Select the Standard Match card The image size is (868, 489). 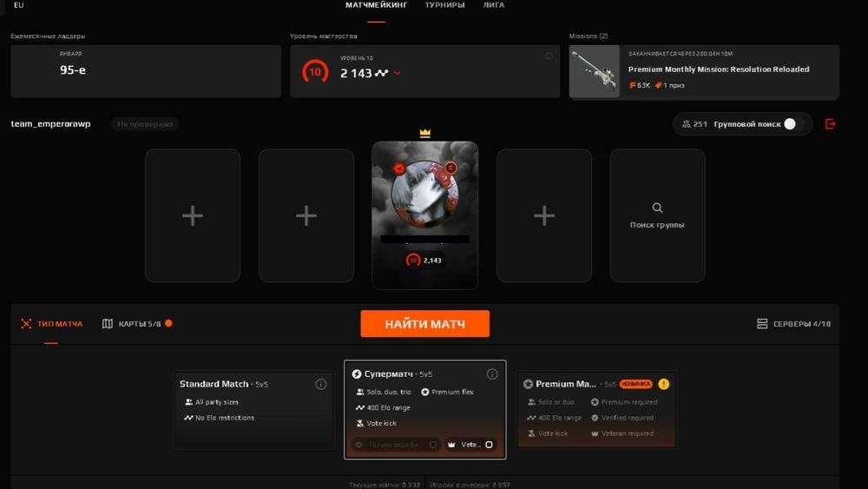click(x=253, y=409)
